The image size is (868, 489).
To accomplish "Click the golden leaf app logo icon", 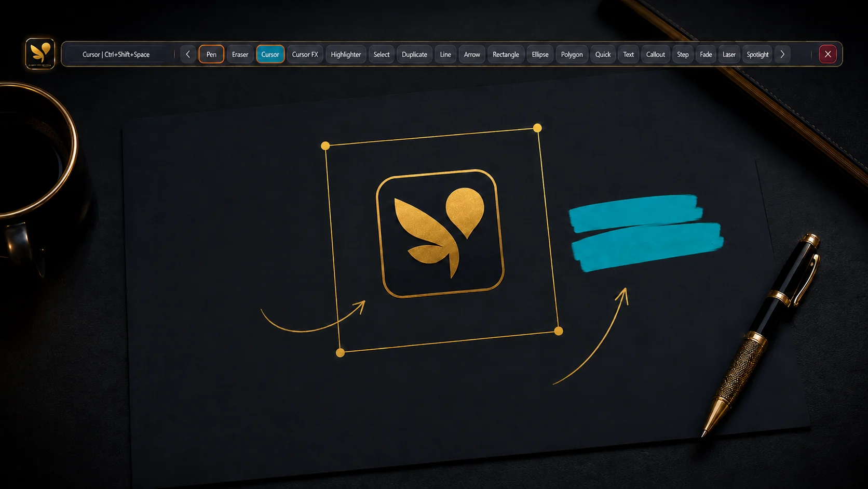I will coord(40,54).
